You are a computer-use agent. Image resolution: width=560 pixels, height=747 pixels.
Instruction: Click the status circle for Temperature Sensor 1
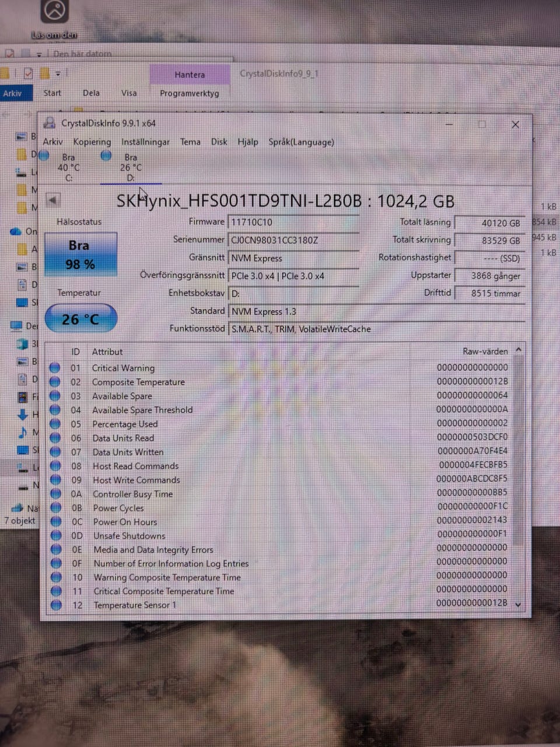coord(56,605)
